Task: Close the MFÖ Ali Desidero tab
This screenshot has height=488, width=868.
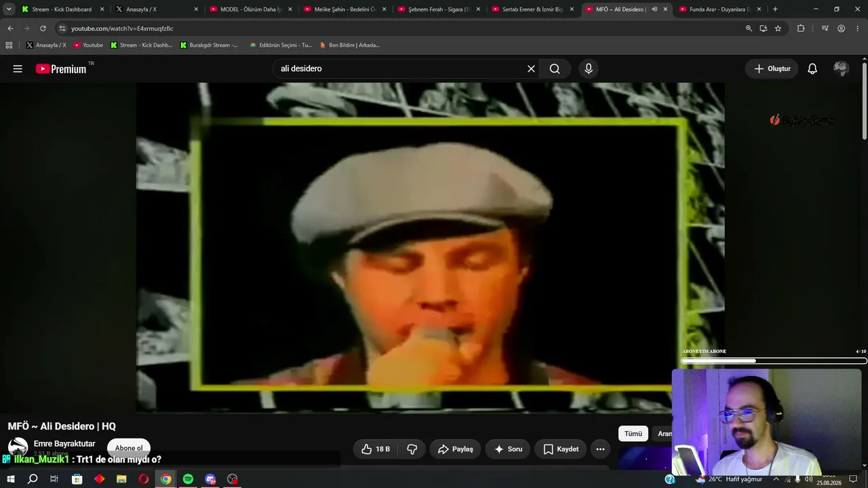Action: [x=665, y=9]
